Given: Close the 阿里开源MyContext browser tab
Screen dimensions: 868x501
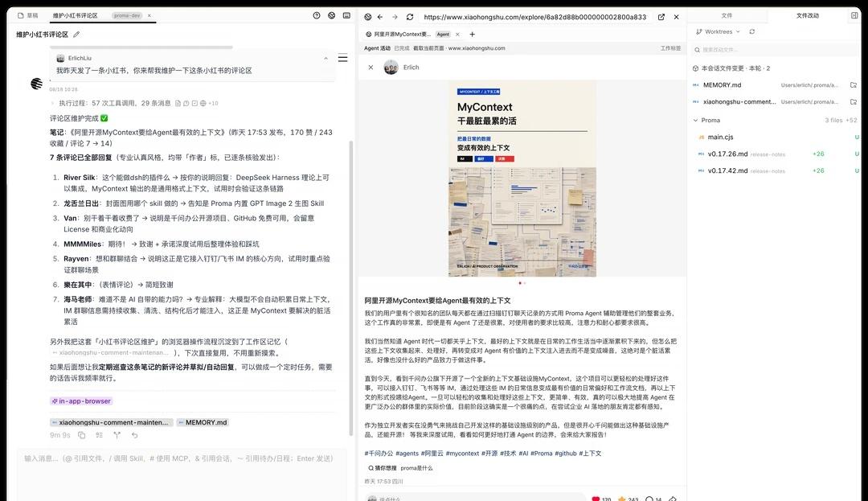Looking at the screenshot, I should tap(458, 35).
